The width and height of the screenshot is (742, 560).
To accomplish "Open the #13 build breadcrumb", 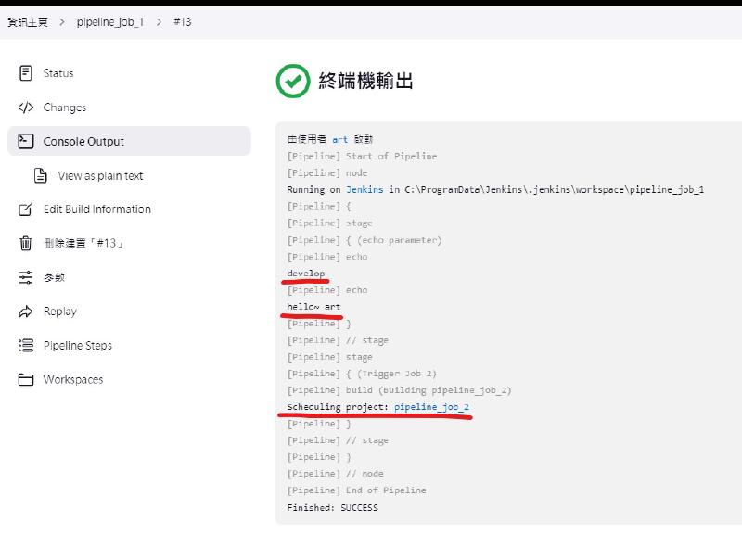I will point(183,21).
